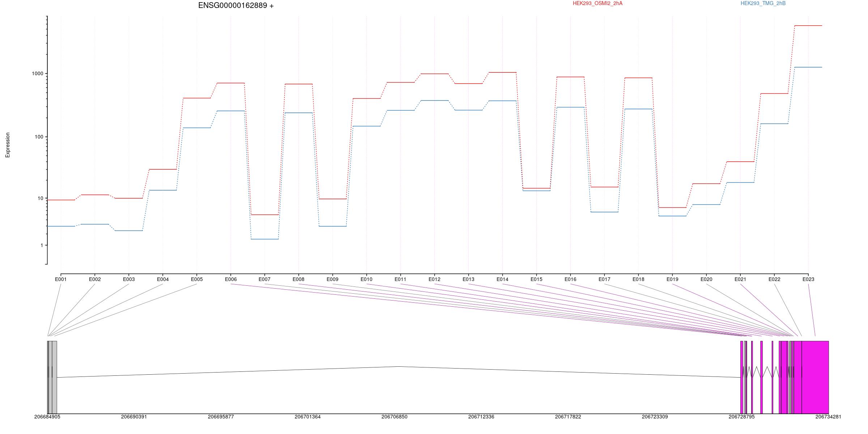Select exon label E010

tap(366, 279)
